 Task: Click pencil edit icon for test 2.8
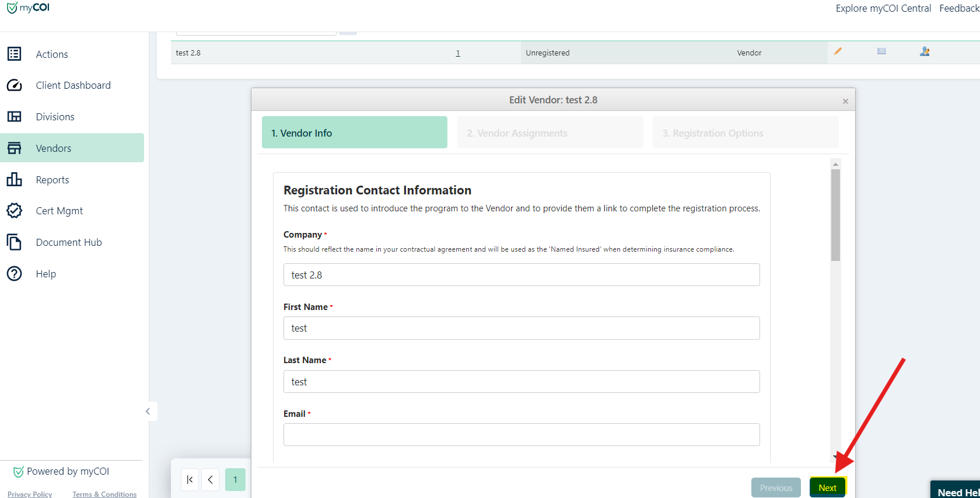(838, 51)
